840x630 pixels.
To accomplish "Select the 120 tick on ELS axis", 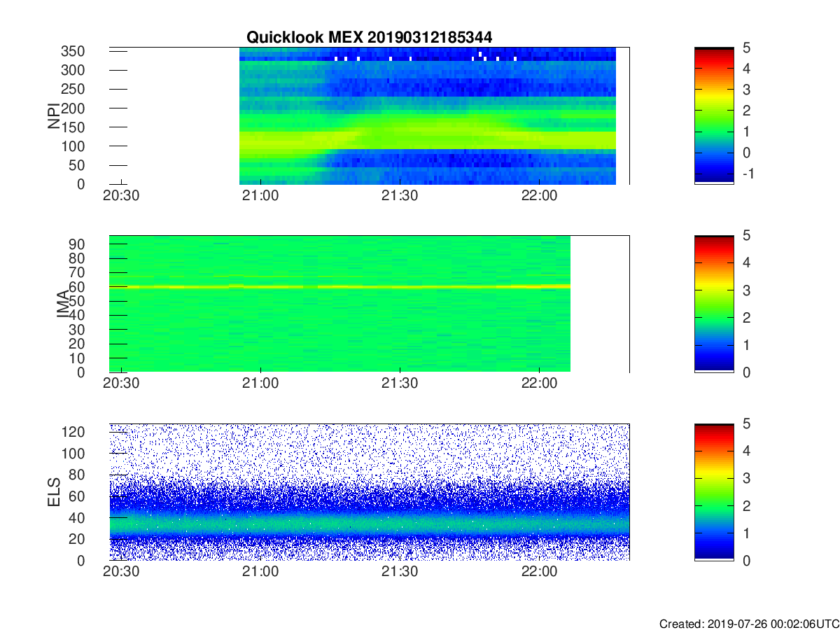I will (73, 432).
